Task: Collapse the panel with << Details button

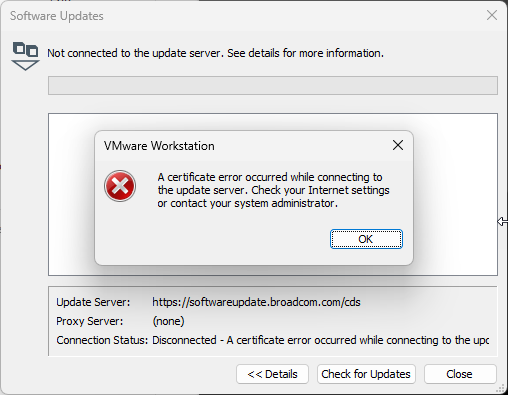Action: (x=272, y=374)
